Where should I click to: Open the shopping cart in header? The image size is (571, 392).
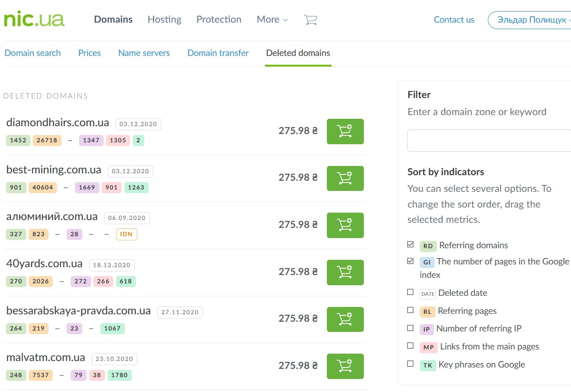coord(310,20)
